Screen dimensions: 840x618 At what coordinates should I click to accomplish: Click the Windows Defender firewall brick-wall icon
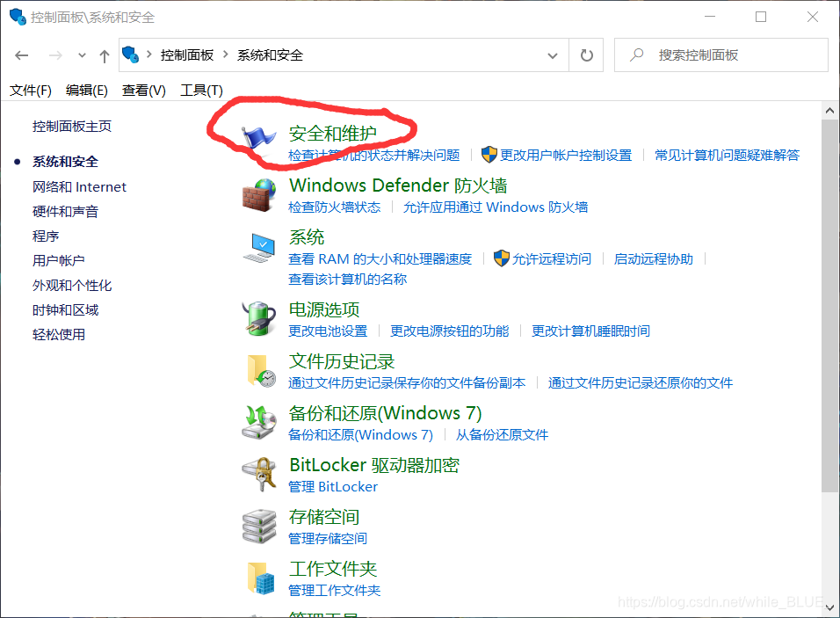pyautogui.click(x=258, y=195)
